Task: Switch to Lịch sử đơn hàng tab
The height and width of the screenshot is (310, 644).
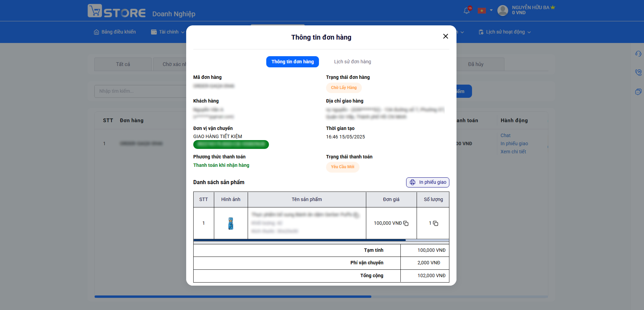Action: [353, 62]
